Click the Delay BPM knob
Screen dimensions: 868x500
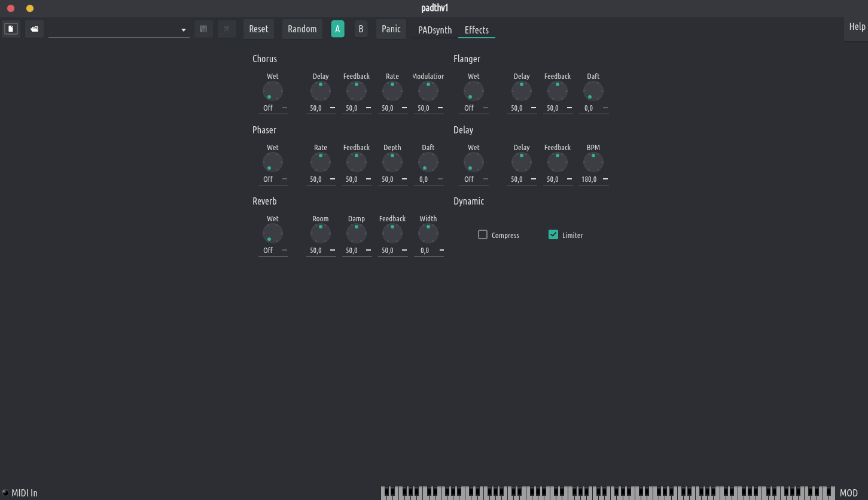point(593,163)
